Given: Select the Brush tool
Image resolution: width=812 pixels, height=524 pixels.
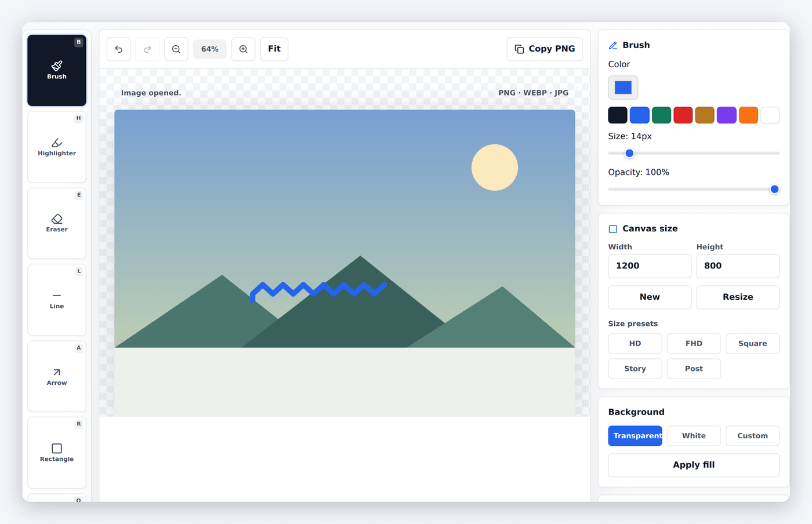Looking at the screenshot, I should click(57, 70).
